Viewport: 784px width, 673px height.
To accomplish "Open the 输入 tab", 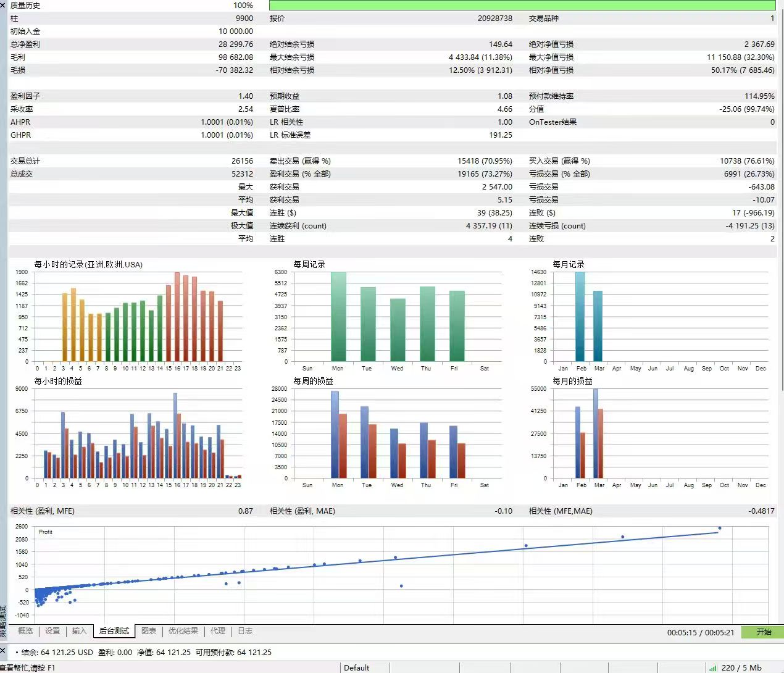I will tap(79, 631).
